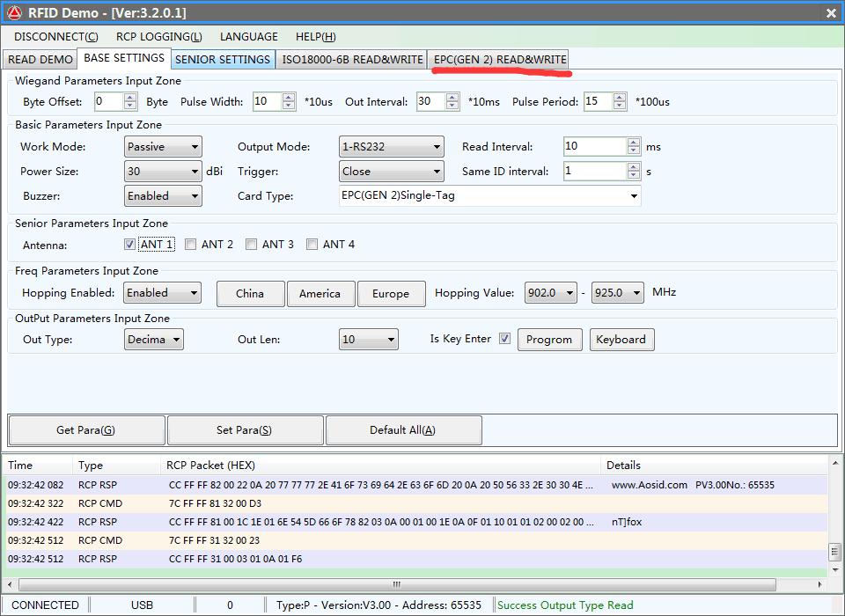The height and width of the screenshot is (616, 845).
Task: Click the Keyboard button
Action: coord(621,340)
